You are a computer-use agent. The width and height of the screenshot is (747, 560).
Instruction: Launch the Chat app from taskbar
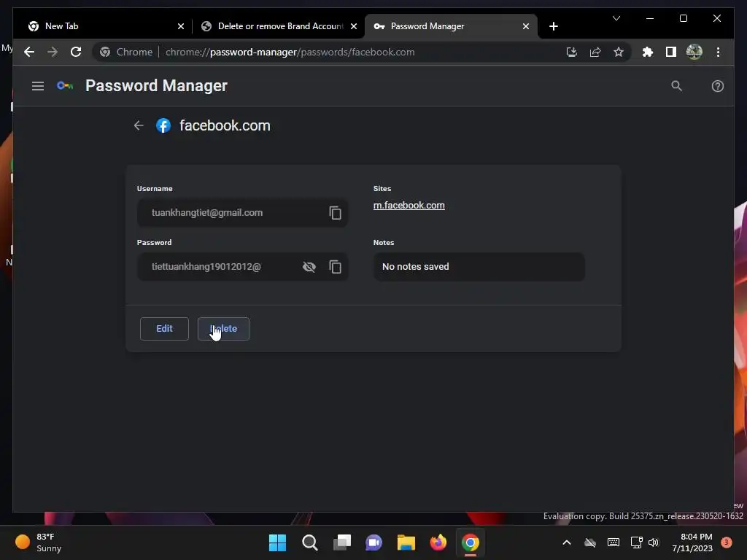point(374,542)
